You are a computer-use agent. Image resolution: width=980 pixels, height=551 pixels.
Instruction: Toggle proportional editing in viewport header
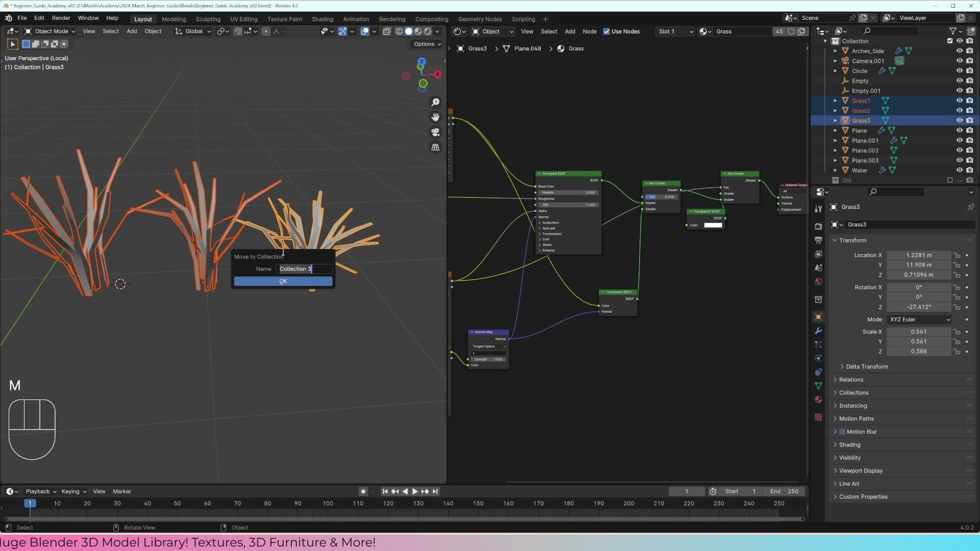pos(265,31)
